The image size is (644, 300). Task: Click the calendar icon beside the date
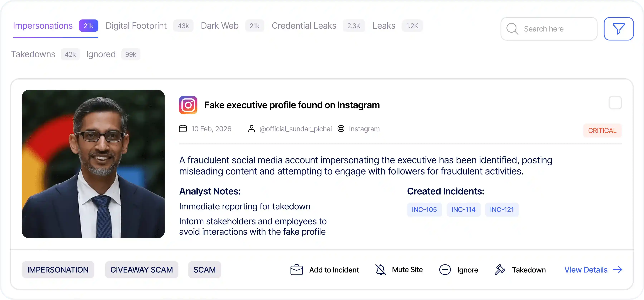point(182,128)
